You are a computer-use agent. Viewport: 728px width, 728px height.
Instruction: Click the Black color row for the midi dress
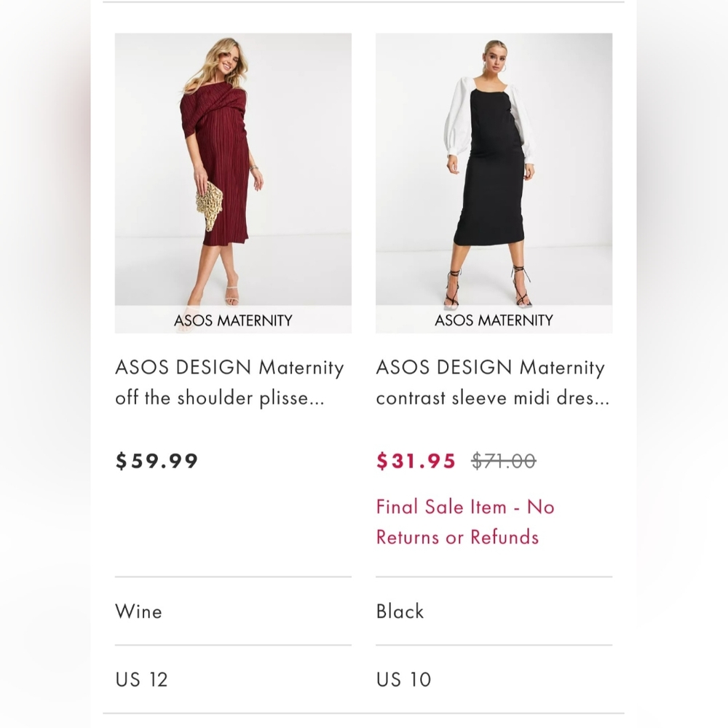[x=399, y=612]
